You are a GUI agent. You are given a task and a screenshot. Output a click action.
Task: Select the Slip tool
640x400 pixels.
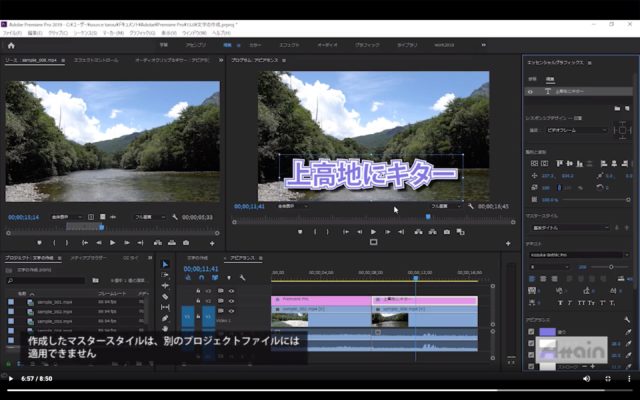[165, 307]
